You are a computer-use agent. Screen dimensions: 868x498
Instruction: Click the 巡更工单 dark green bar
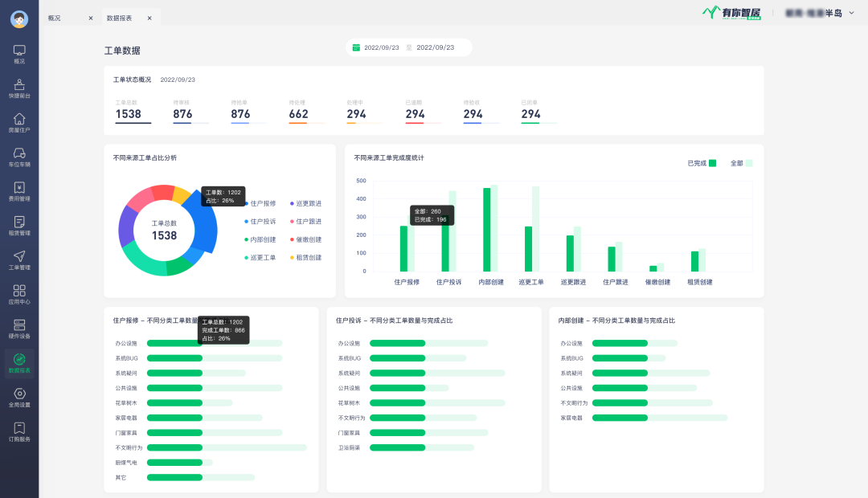pos(528,249)
